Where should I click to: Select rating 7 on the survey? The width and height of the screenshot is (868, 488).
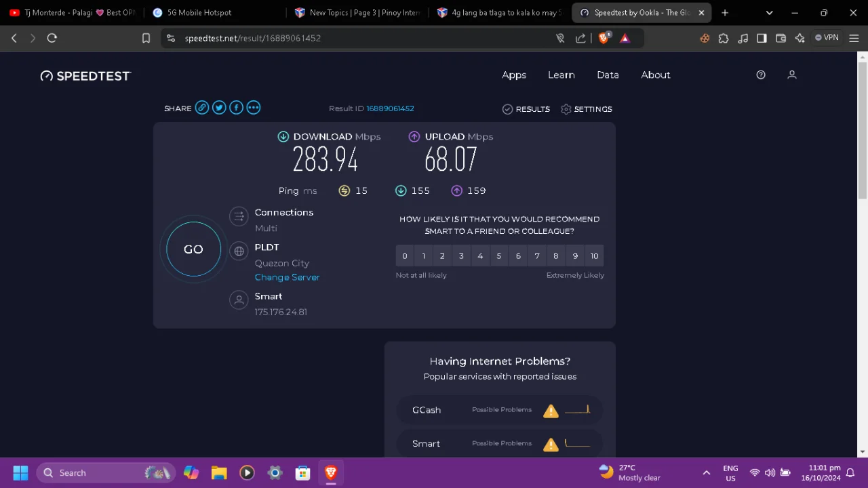point(537,256)
